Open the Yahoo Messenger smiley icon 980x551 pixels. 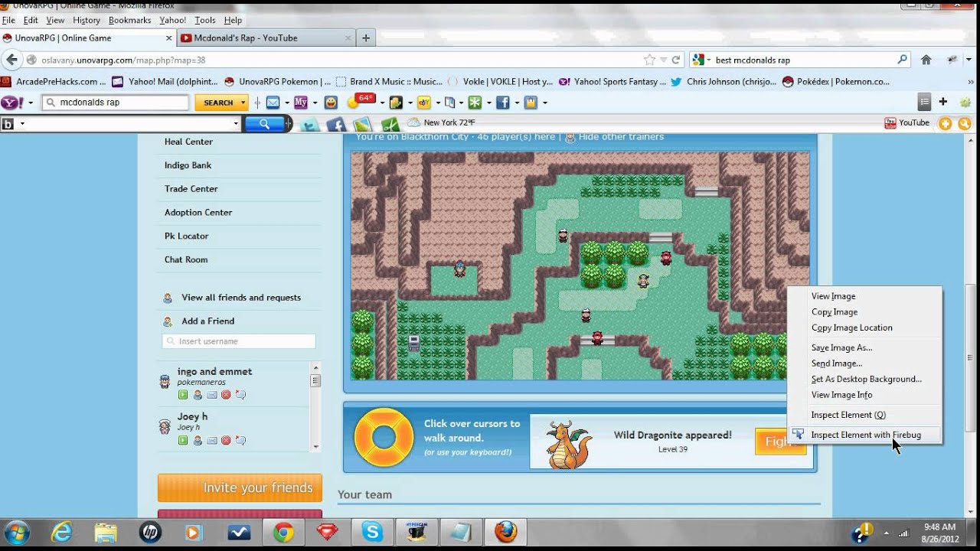click(331, 102)
